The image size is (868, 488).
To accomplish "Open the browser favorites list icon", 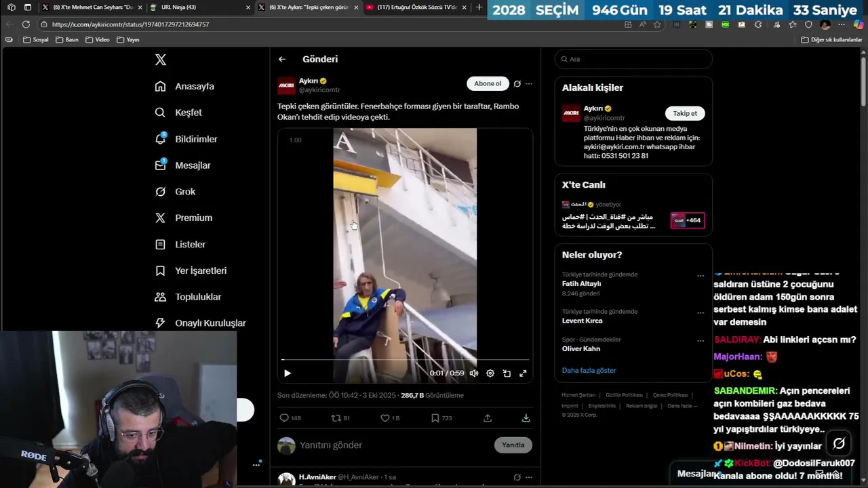I will coord(792,24).
